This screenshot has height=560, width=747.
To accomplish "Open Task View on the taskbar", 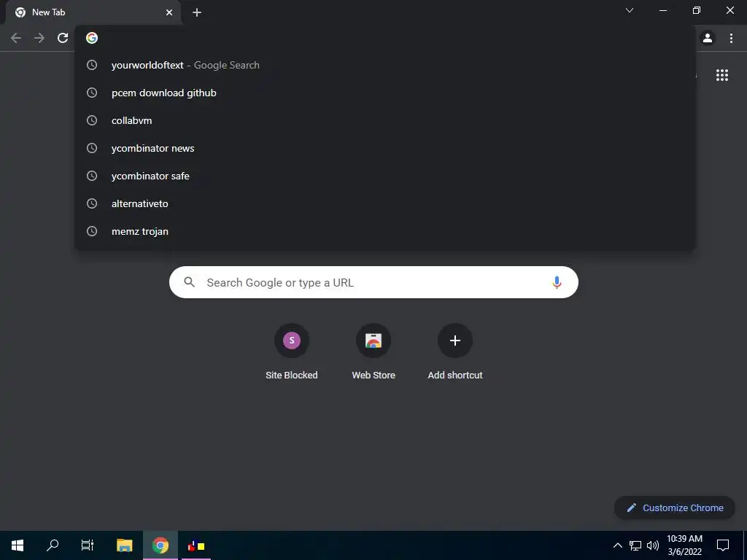I will [88, 545].
